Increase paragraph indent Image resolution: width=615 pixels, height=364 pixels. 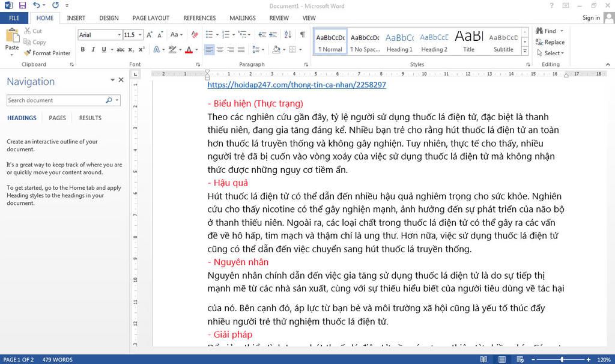click(273, 35)
